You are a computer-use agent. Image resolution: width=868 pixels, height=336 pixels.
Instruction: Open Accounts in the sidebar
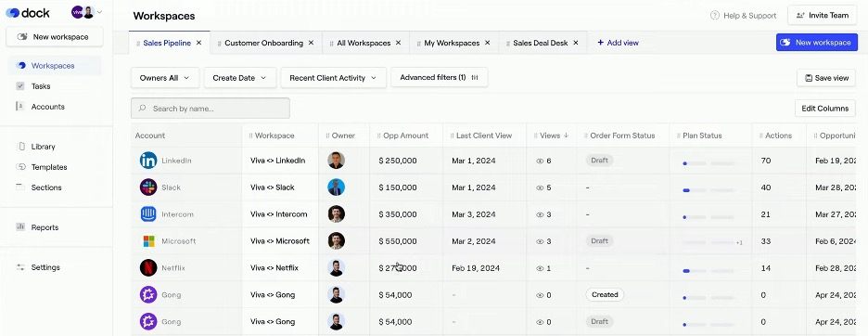47,107
